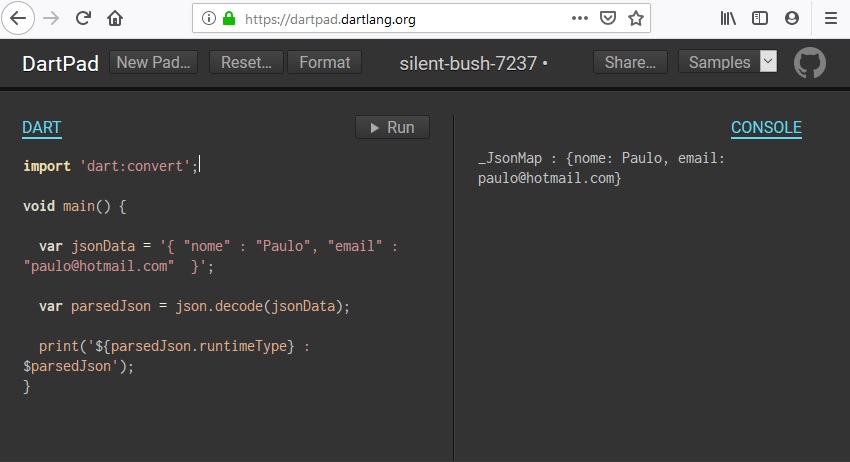
Task: Click the pad name silent-bush-7237
Action: coord(468,63)
